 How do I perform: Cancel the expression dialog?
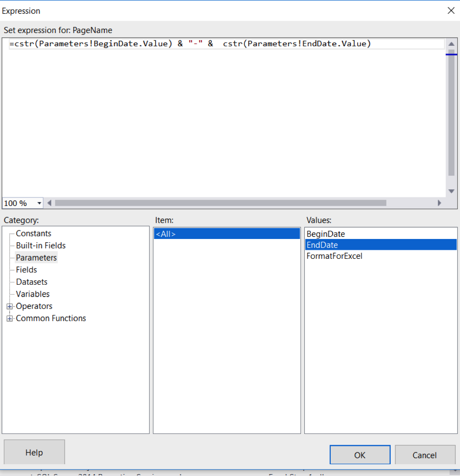[x=425, y=455]
